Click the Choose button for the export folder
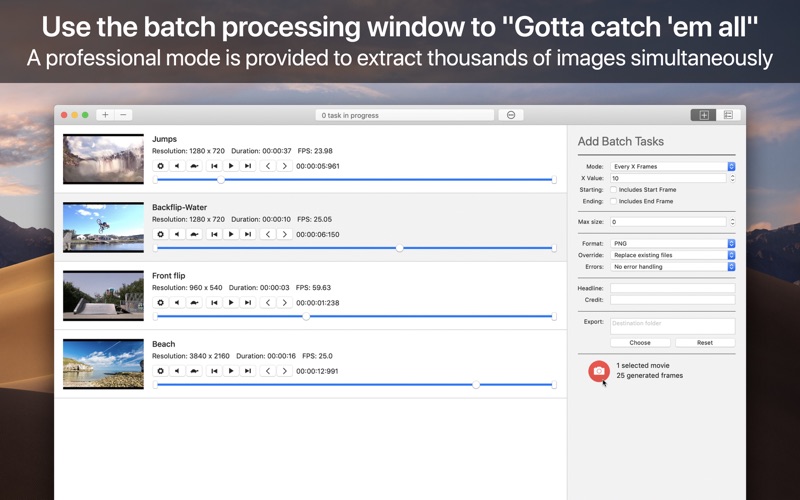800x500 pixels. click(x=640, y=343)
